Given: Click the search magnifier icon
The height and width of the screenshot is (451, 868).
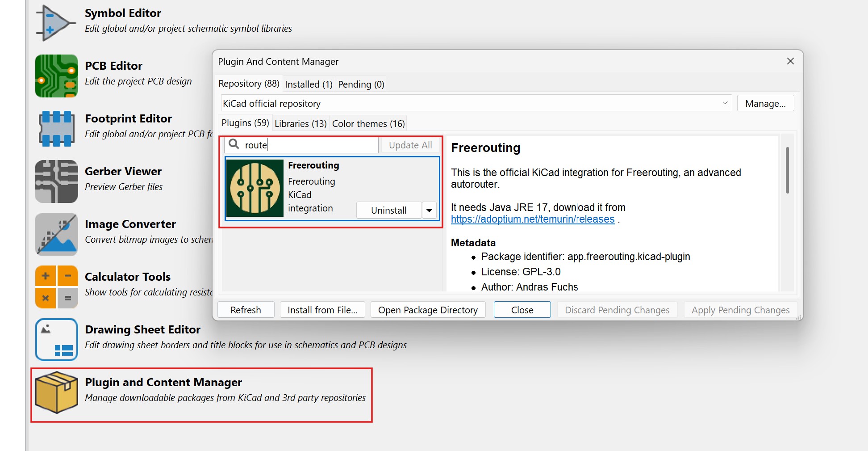Looking at the screenshot, I should (x=234, y=144).
